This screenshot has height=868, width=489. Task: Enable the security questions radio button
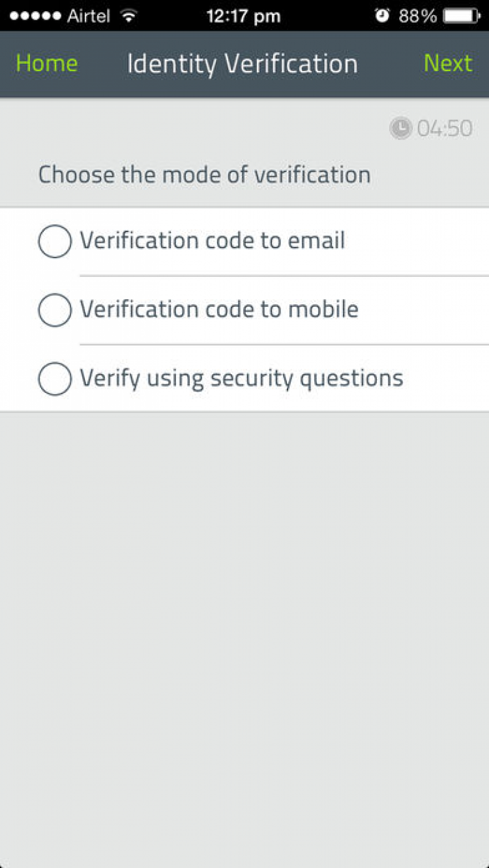(x=55, y=379)
